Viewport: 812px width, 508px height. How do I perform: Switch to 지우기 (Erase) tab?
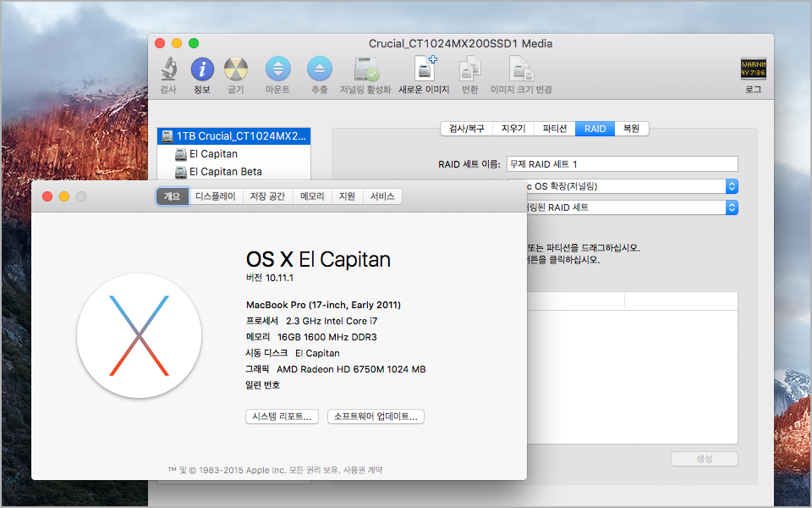pyautogui.click(x=513, y=129)
